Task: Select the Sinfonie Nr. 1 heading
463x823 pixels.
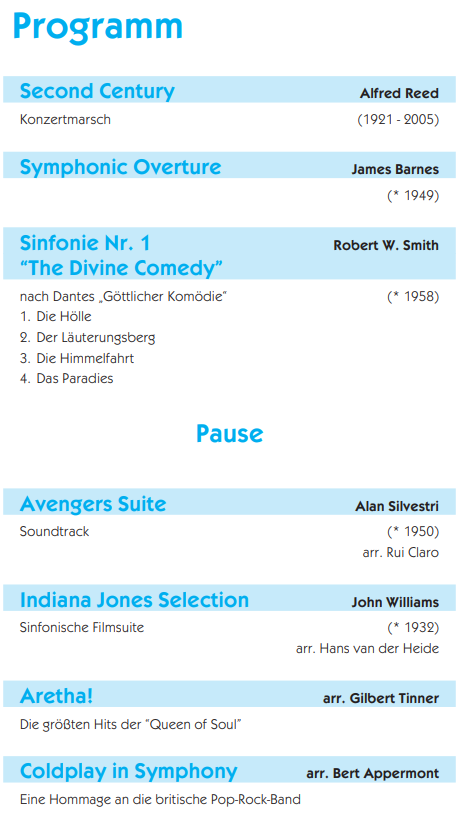Action: click(85, 243)
